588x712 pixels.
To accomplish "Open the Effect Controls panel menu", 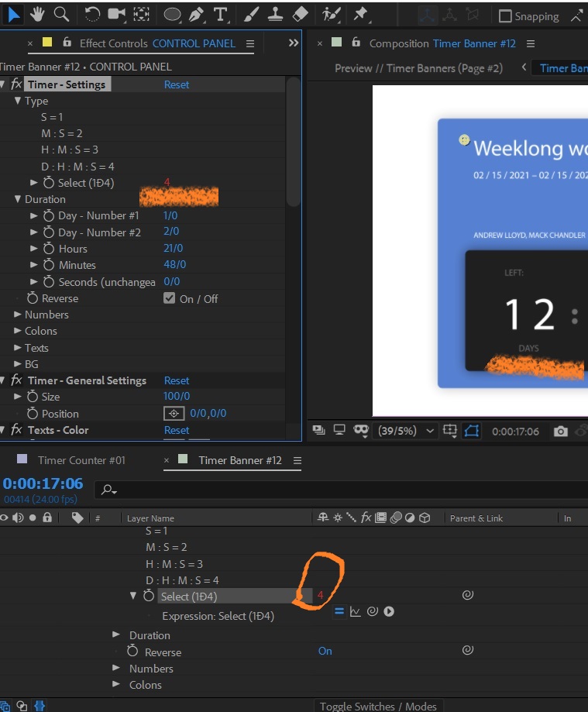I will click(x=249, y=43).
